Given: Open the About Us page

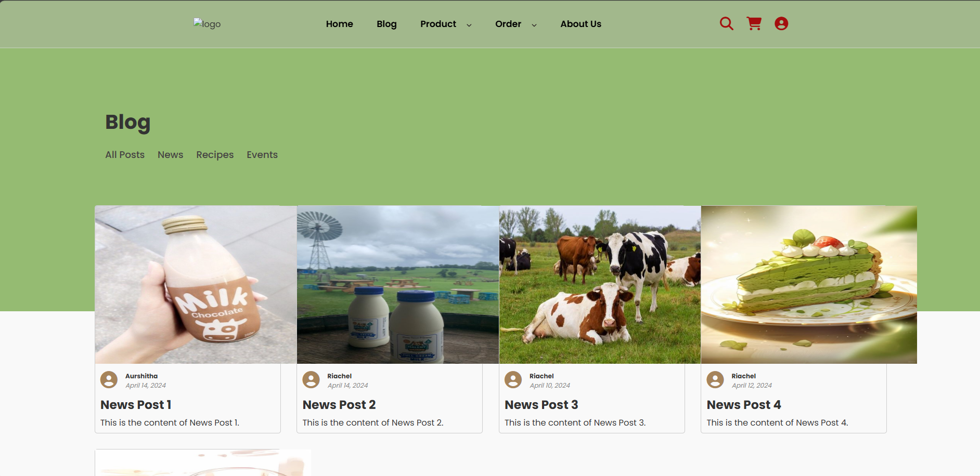Looking at the screenshot, I should pyautogui.click(x=581, y=24).
